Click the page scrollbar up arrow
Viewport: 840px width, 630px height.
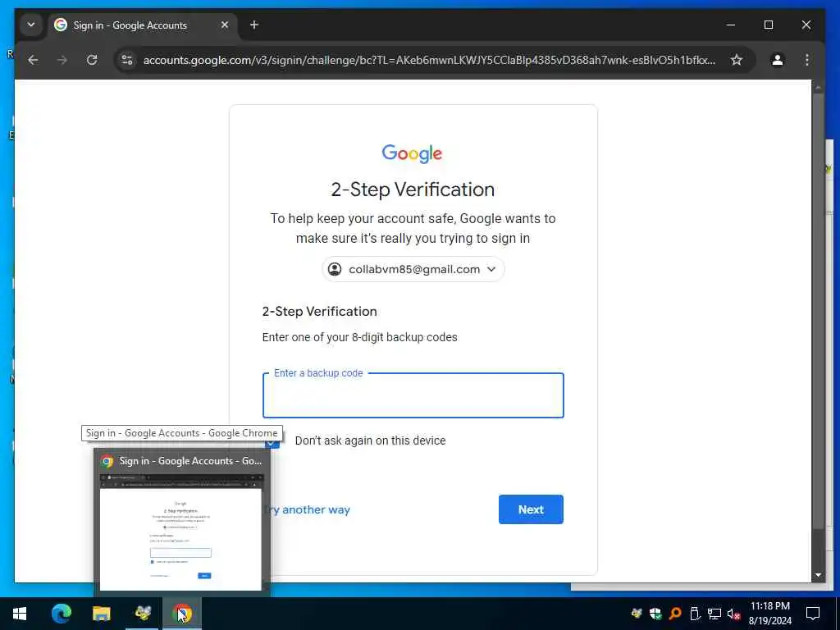tap(818, 87)
